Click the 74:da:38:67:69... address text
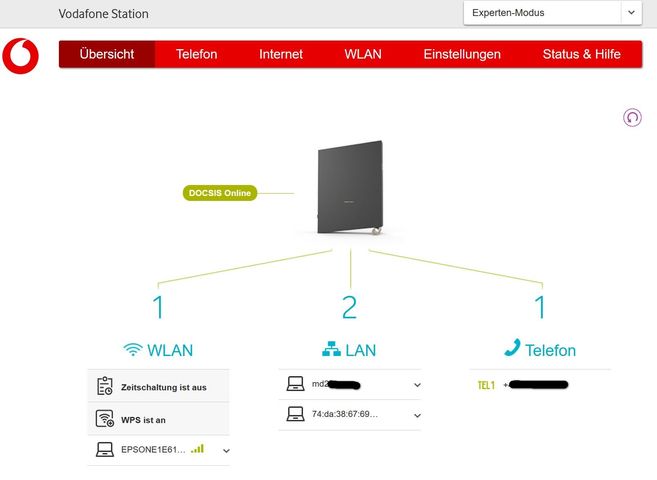Image resolution: width=657 pixels, height=480 pixels. click(345, 414)
